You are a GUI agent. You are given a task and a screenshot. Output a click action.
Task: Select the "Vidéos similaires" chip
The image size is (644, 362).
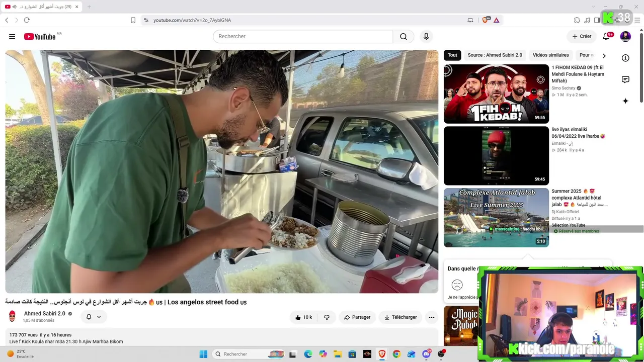(551, 55)
